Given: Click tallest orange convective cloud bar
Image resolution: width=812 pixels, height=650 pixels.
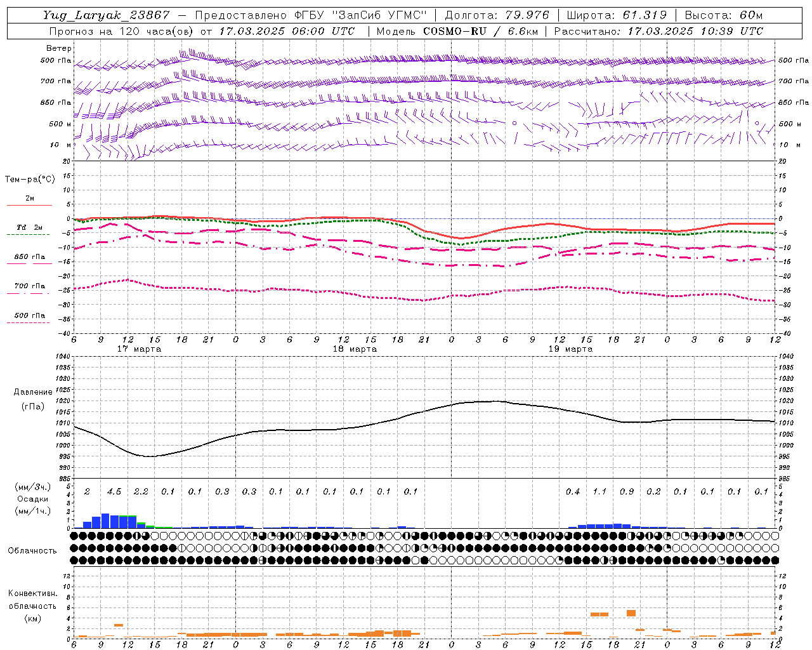Looking at the screenshot, I should click(631, 613).
